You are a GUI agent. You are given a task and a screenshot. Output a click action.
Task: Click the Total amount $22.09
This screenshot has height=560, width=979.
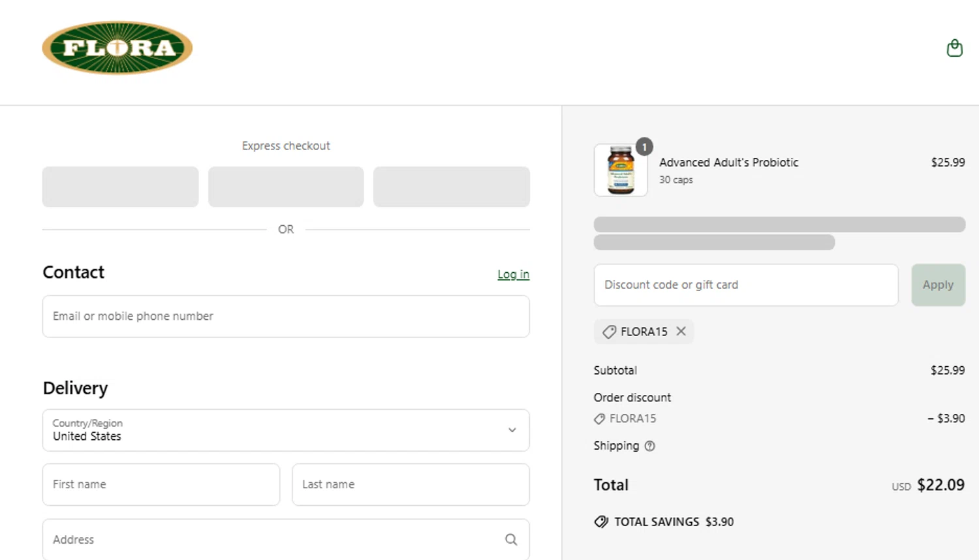pos(940,485)
